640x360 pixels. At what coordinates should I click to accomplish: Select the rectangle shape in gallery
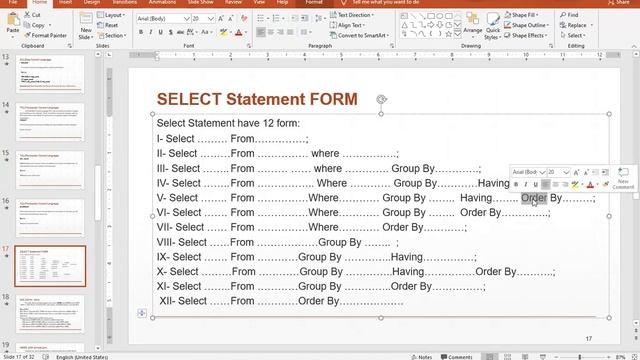click(431, 16)
